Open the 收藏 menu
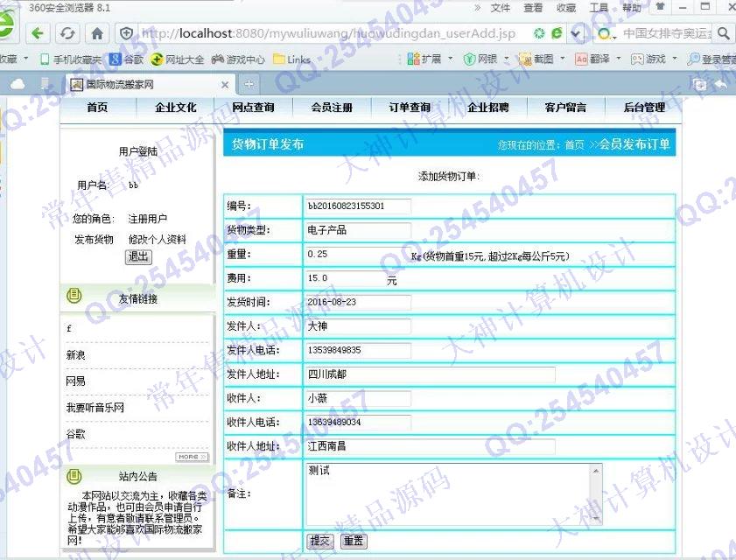This screenshot has width=736, height=560. [x=566, y=8]
